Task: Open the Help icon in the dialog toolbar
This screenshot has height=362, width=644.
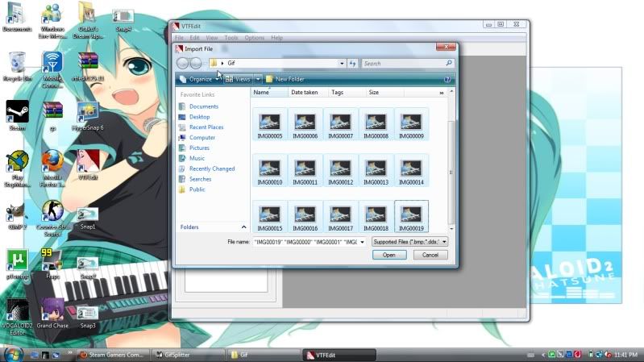Action: coord(447,79)
